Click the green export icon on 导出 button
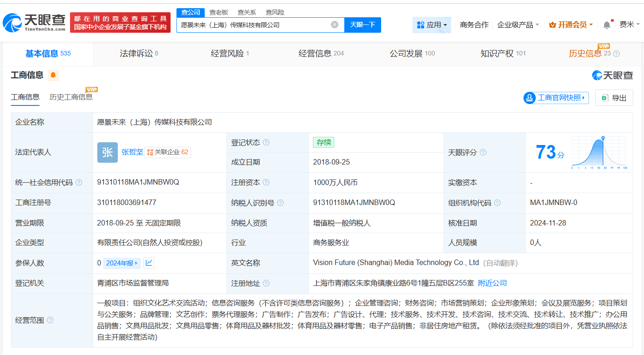Viewport: 644px width, 355px height. tap(605, 98)
